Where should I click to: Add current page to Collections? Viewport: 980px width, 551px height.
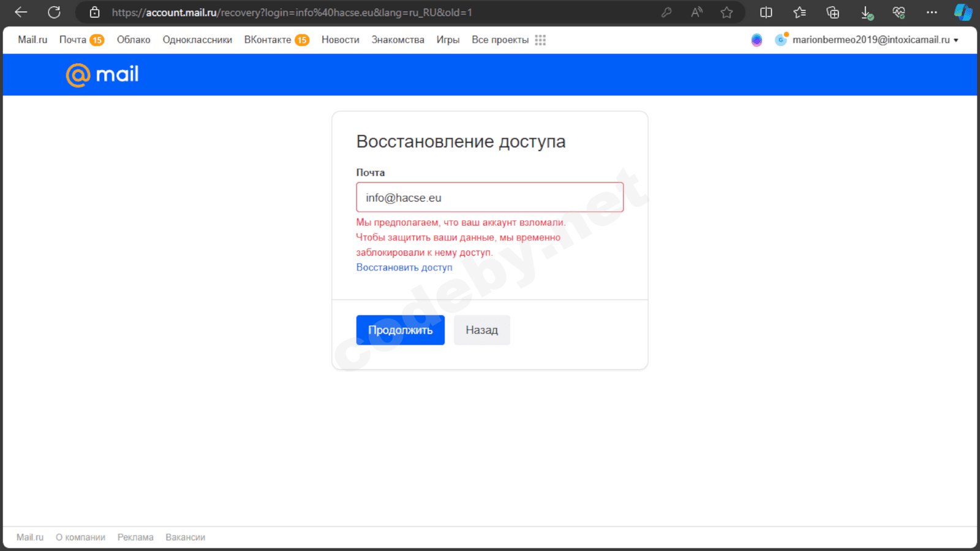[x=832, y=12]
